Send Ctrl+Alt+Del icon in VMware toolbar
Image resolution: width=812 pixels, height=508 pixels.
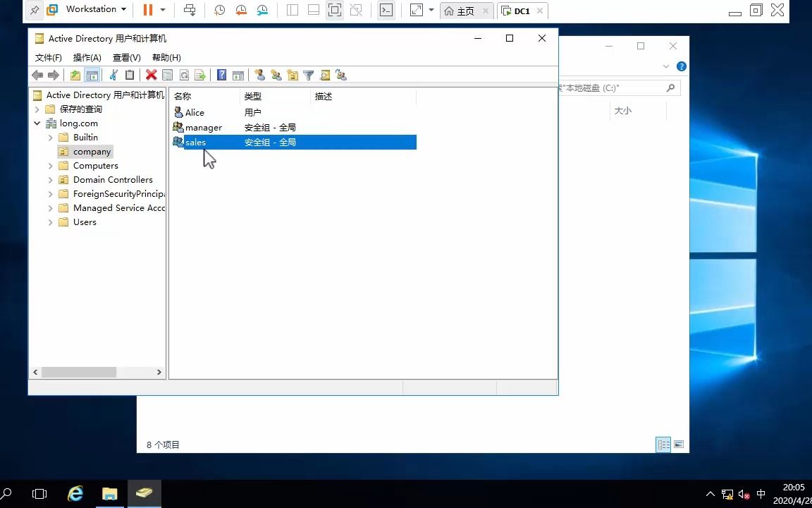click(190, 10)
